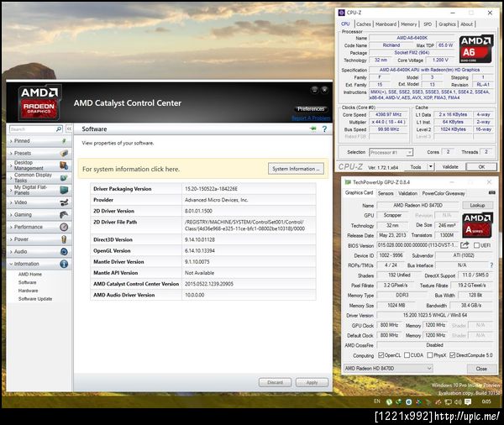The image size is (504, 425).
Task: Open help with the question mark icon
Action: click(324, 129)
